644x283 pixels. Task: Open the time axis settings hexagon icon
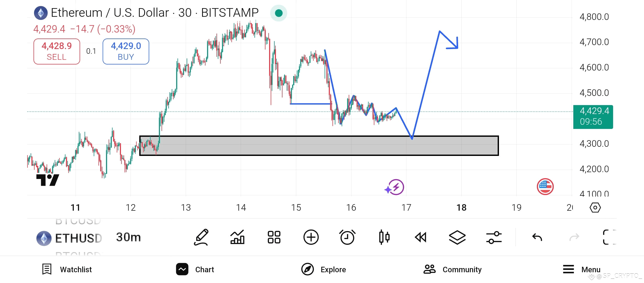[595, 208]
